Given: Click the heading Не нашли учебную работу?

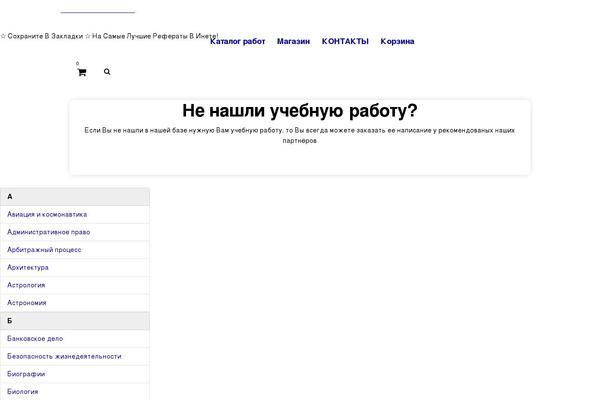Looking at the screenshot, I should pyautogui.click(x=300, y=111).
